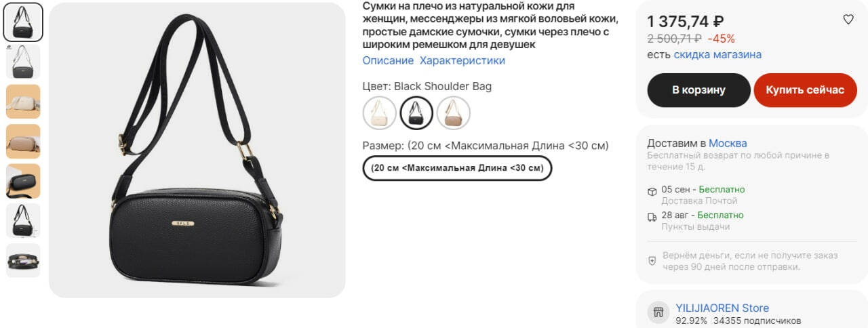
Task: Add to cart with В корзину button
Action: (x=698, y=90)
